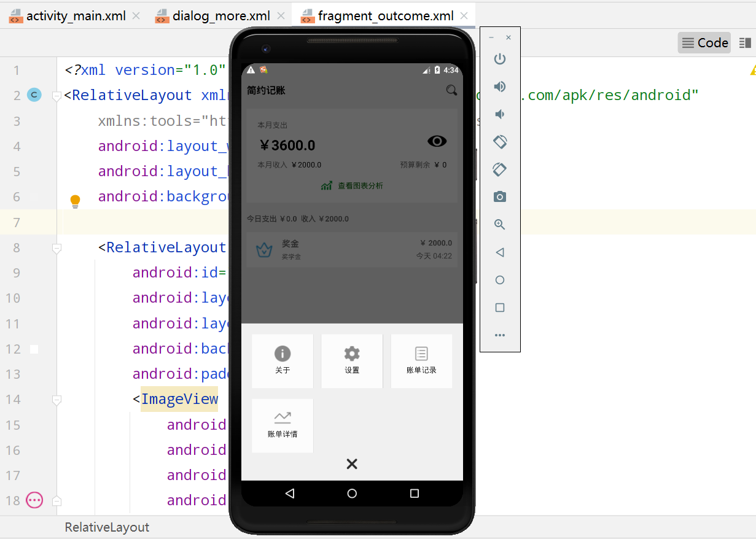Switch editor to Split view icon
This screenshot has height=539, width=756.
[745, 42]
